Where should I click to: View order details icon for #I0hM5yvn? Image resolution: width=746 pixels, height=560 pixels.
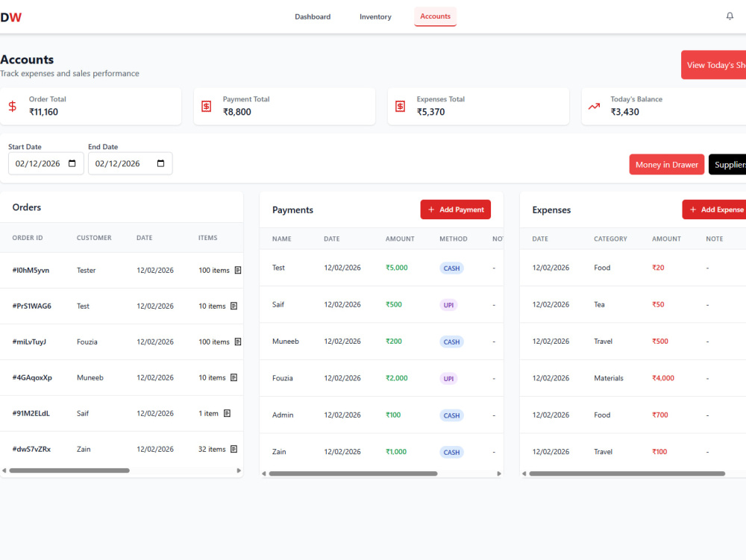point(238,270)
